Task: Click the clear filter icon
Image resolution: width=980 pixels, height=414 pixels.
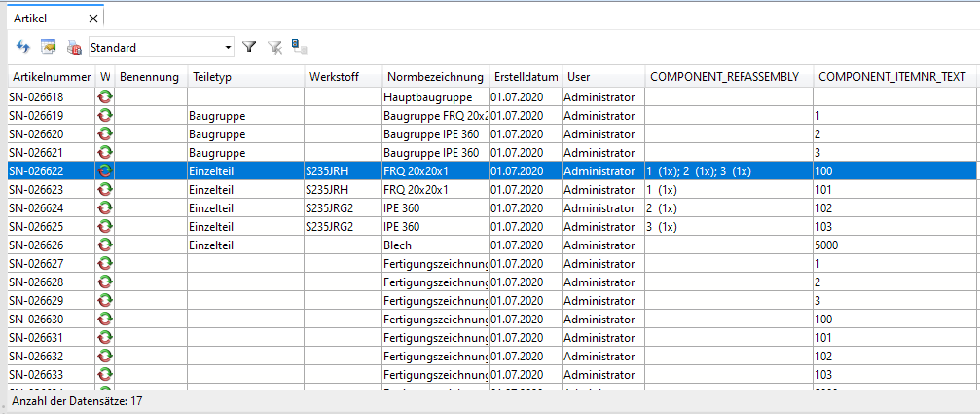Action: [x=274, y=47]
